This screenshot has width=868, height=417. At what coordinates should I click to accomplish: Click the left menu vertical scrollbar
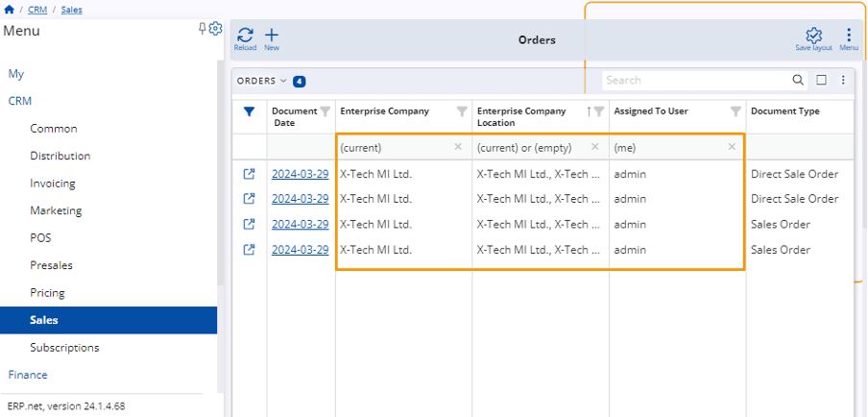(220, 173)
